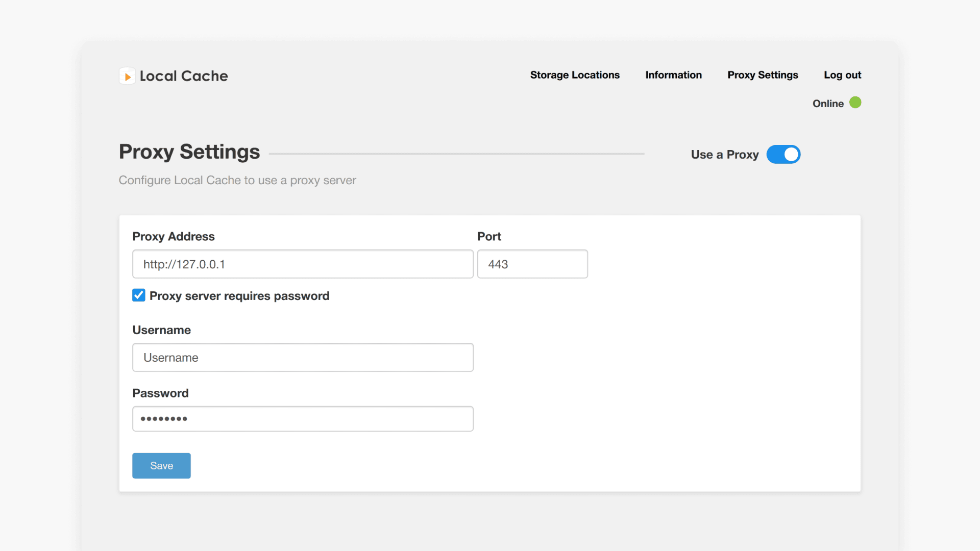Select the Proxy Settings navigation item
Image resolution: width=980 pixels, height=551 pixels.
tap(762, 75)
